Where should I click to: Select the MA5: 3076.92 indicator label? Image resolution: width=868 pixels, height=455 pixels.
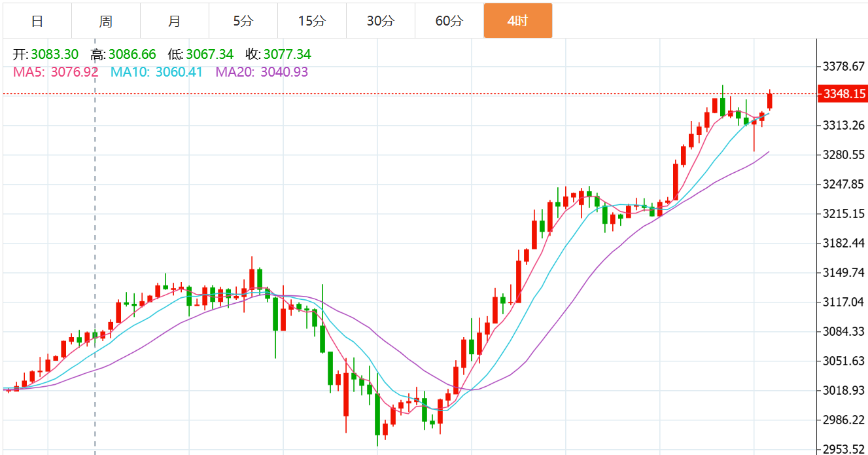coord(56,72)
